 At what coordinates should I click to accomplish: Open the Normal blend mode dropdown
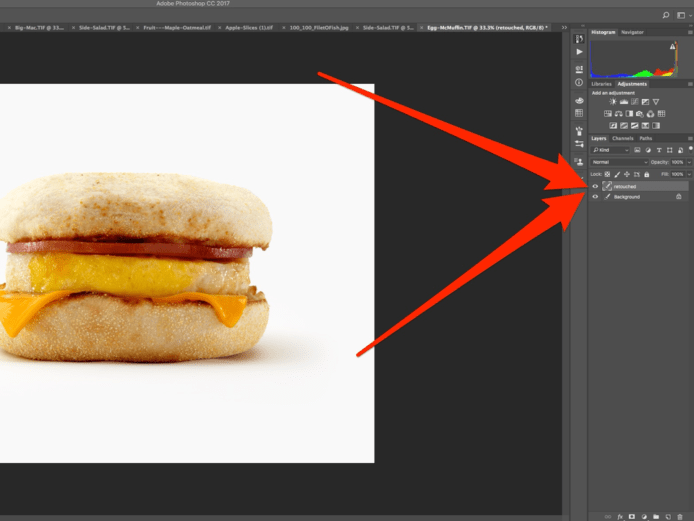pos(618,162)
